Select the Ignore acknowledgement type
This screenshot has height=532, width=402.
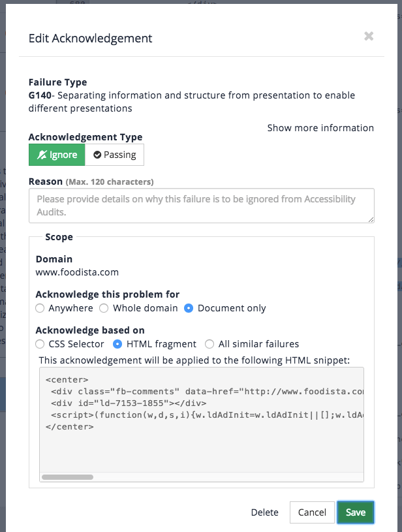57,155
